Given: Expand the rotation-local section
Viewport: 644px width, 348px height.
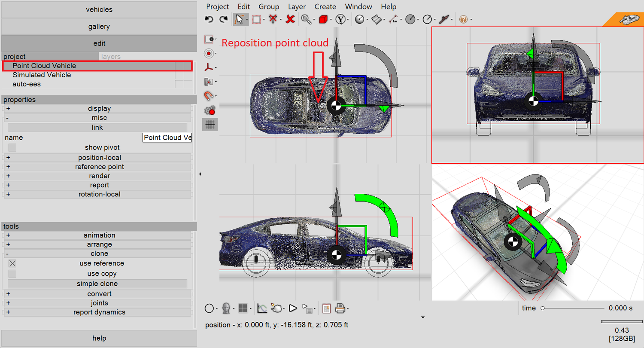Looking at the screenshot, I should (x=99, y=194).
